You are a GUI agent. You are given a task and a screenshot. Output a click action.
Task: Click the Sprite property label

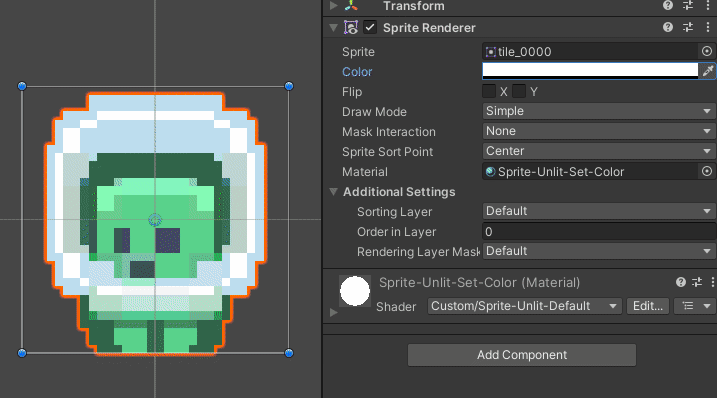[358, 52]
